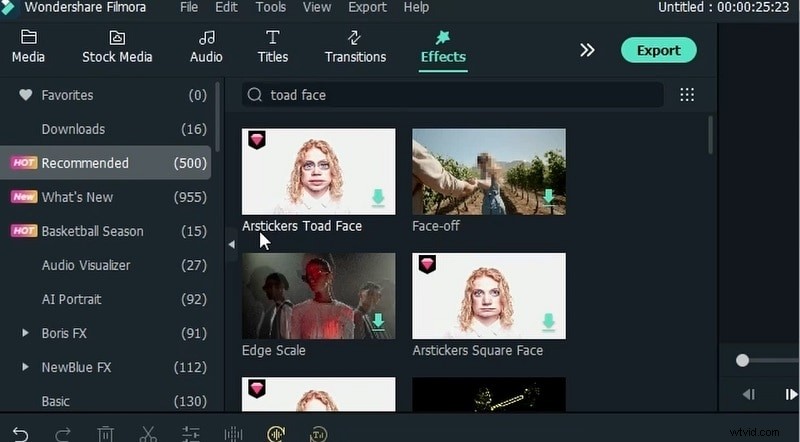Select Downloads category
Screen dimensions: 800x442
point(106,129)
